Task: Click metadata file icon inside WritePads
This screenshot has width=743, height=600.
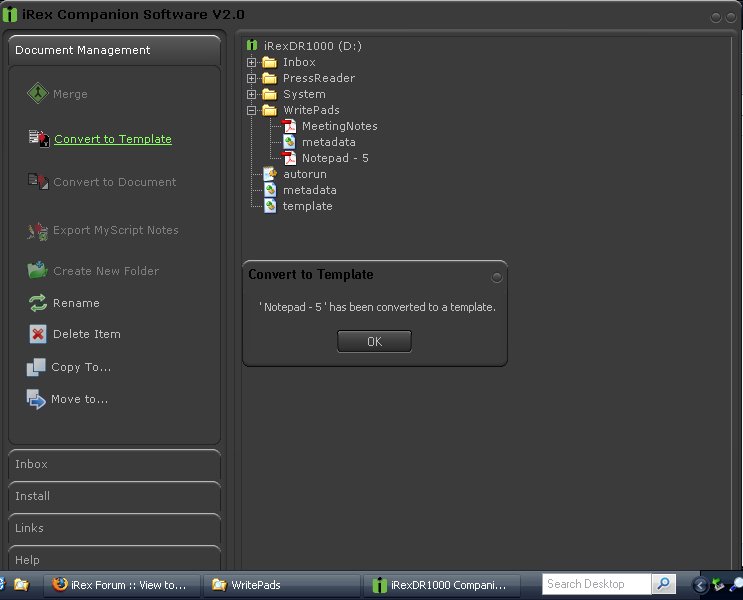Action: (289, 142)
